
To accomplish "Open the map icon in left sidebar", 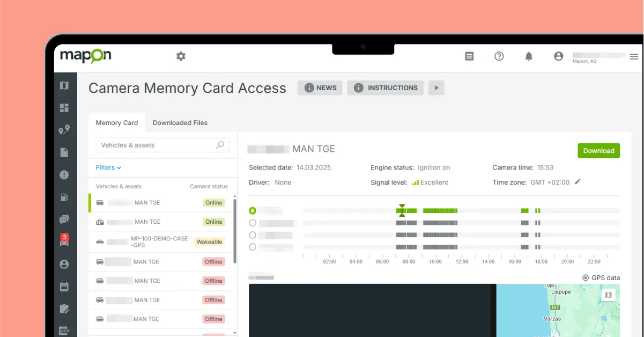I will tap(64, 86).
